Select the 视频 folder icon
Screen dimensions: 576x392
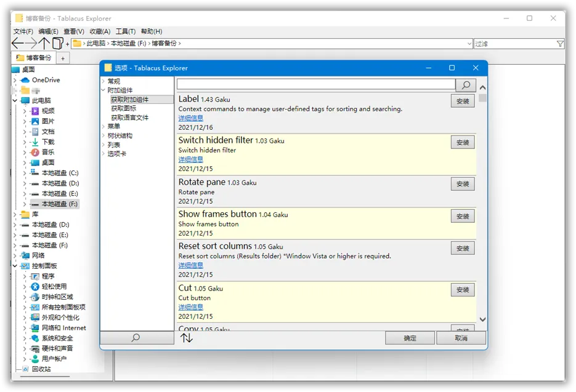(35, 111)
